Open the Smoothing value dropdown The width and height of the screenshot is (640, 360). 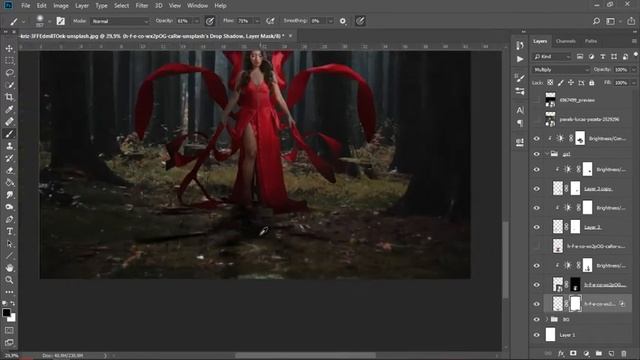pyautogui.click(x=330, y=21)
